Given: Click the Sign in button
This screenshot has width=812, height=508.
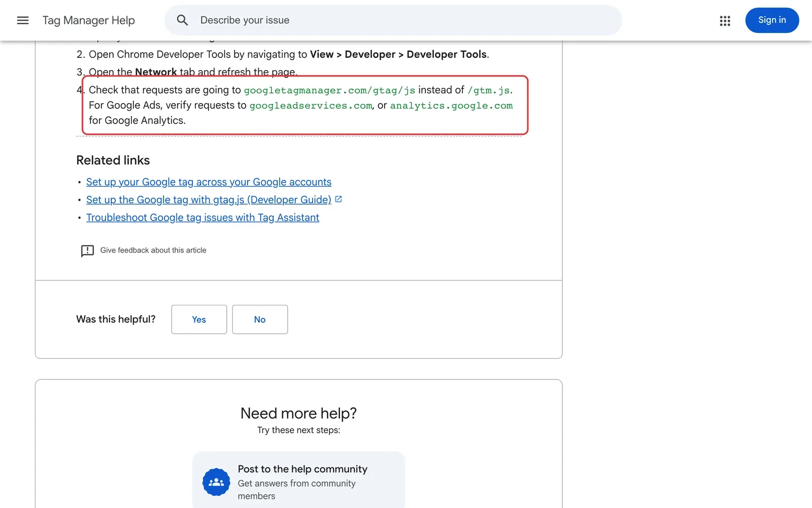Looking at the screenshot, I should [772, 20].
